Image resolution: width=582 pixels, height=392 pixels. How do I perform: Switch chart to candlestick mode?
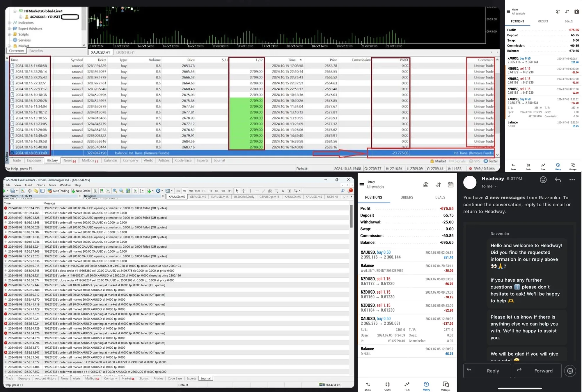pos(102,191)
